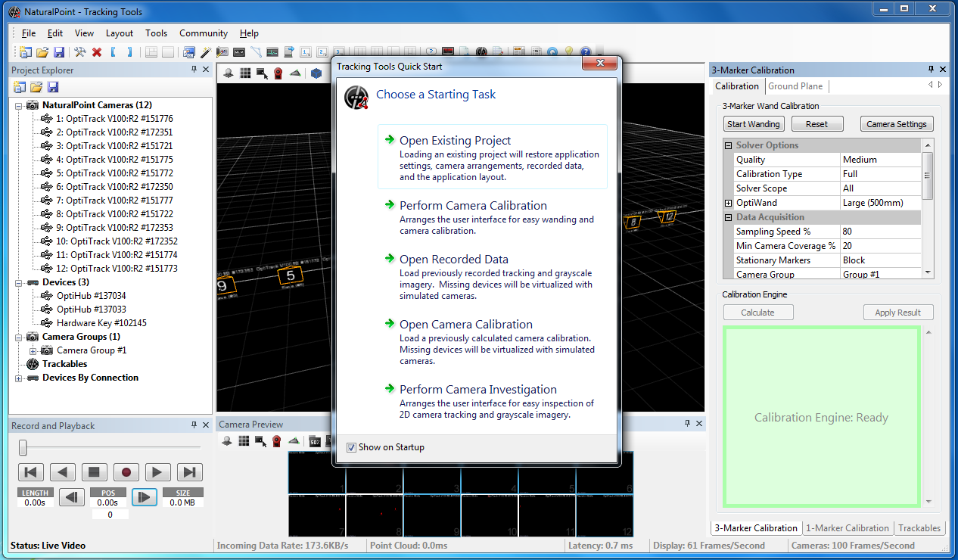Click Perform Camera Calibration link

(x=473, y=205)
